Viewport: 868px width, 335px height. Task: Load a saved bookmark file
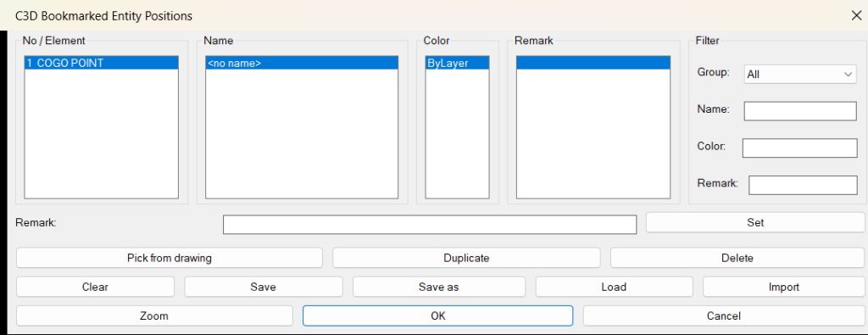pyautogui.click(x=614, y=287)
